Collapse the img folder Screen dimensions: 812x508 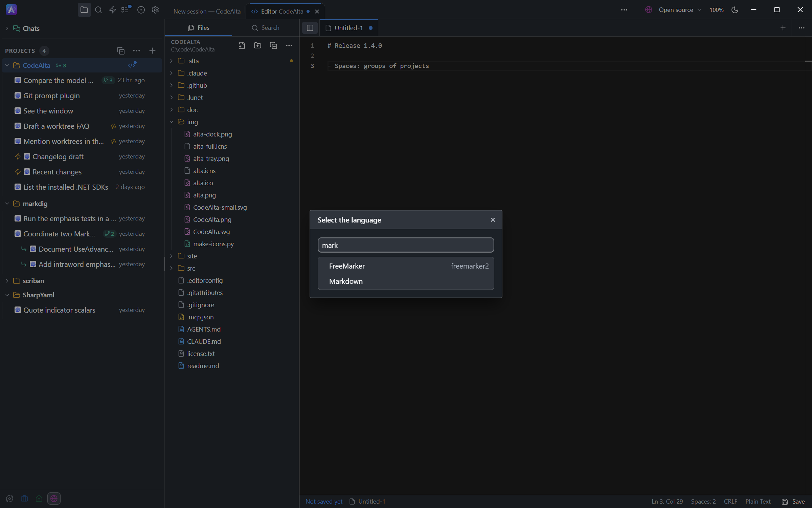[x=172, y=122]
